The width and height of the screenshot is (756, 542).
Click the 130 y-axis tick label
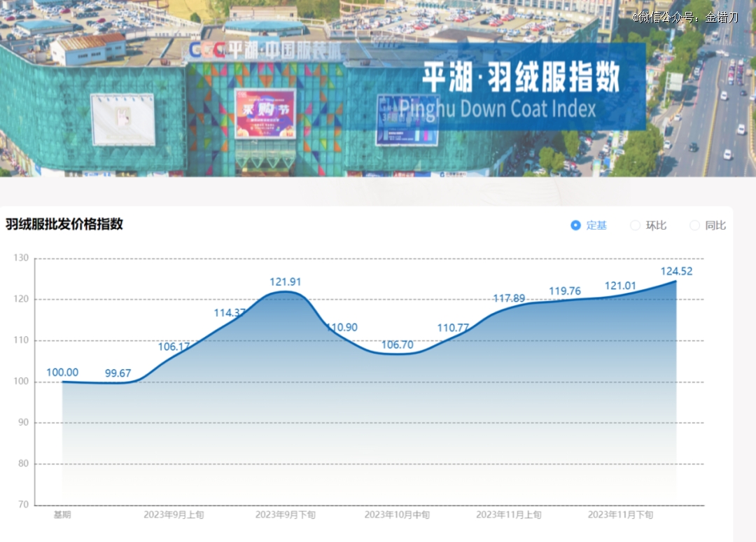pos(21,258)
